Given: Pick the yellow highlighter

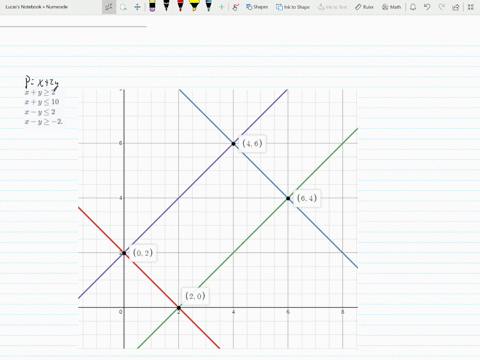Looking at the screenshot, I should coord(194,6).
